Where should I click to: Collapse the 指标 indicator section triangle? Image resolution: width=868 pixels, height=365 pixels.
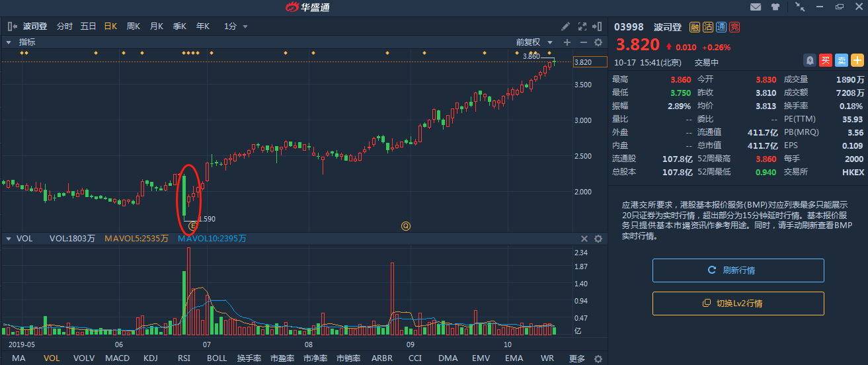(x=9, y=42)
